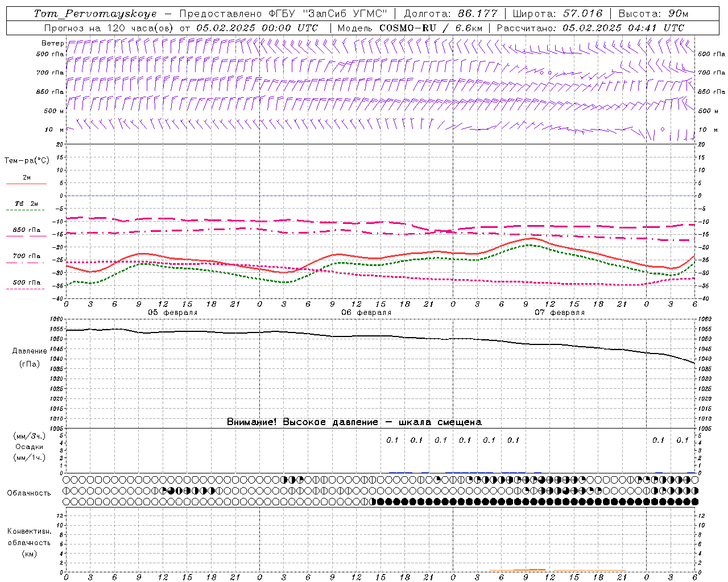Viewport: 728px width, 582px height.
Task: Select the Осадки precipitation label
Action: [29, 447]
